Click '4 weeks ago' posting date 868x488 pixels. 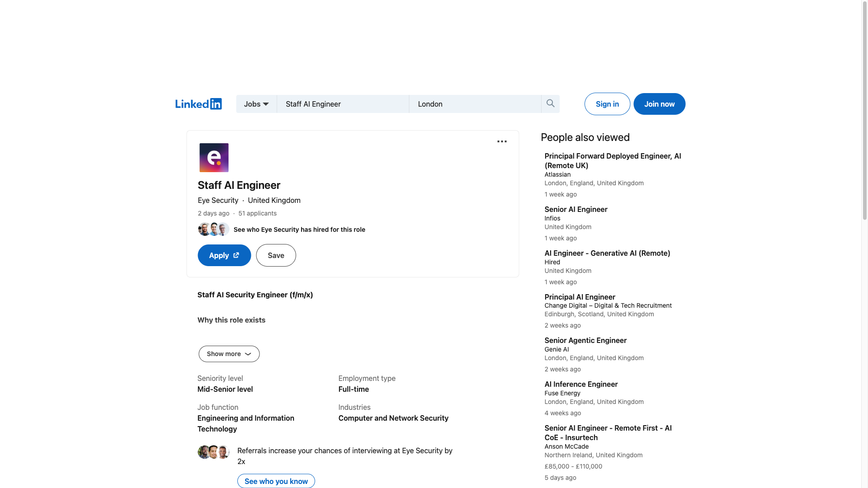562,413
